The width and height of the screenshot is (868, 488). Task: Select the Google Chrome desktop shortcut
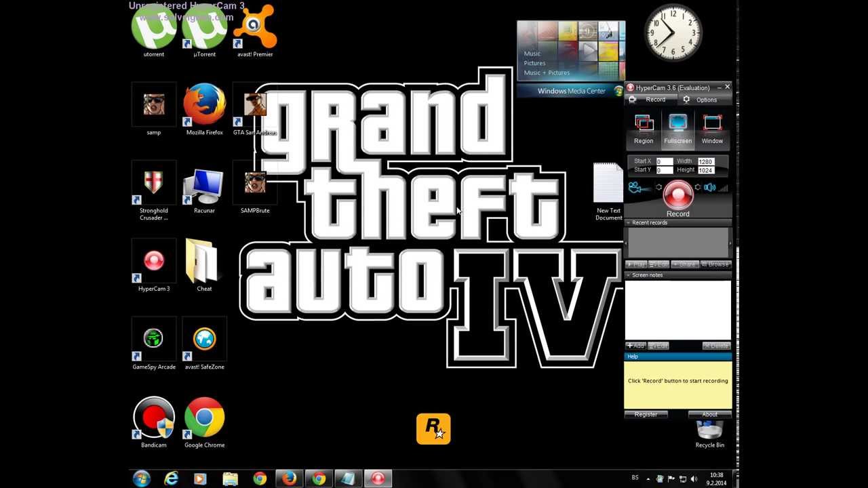(x=204, y=422)
